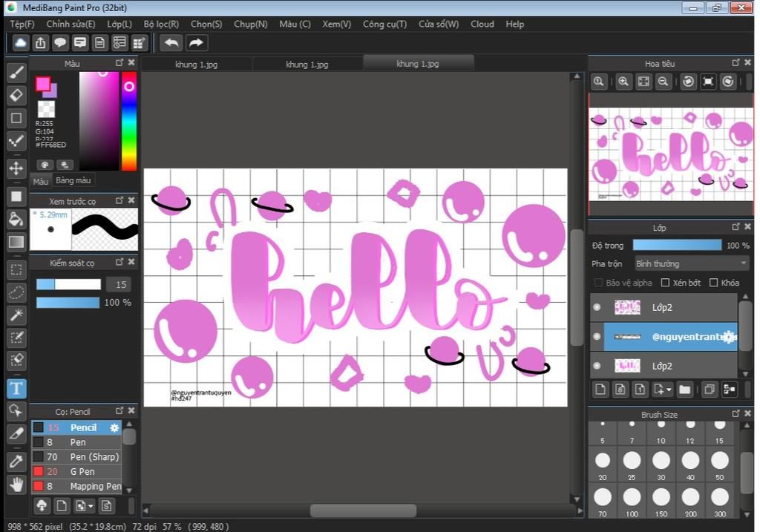Open the Bộ lọc(R) menu

(161, 24)
